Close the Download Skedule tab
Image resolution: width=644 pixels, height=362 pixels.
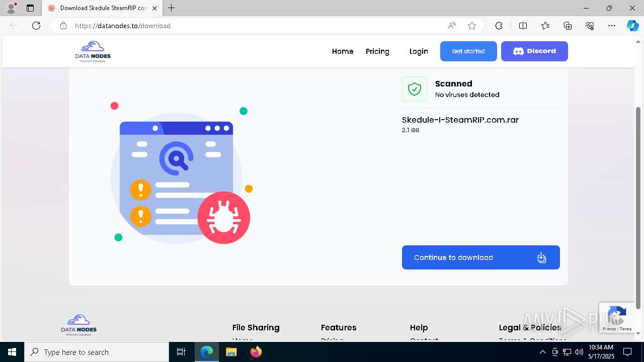155,8
